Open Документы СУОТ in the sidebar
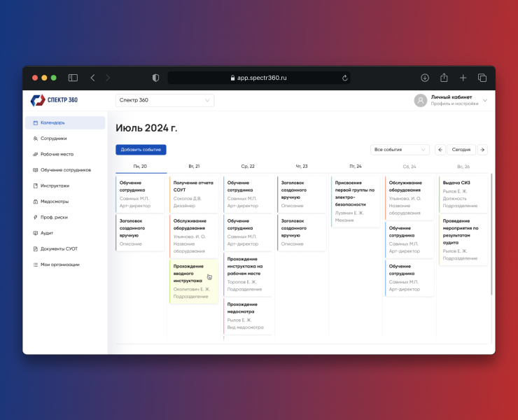This screenshot has height=420, width=518. tap(65, 248)
